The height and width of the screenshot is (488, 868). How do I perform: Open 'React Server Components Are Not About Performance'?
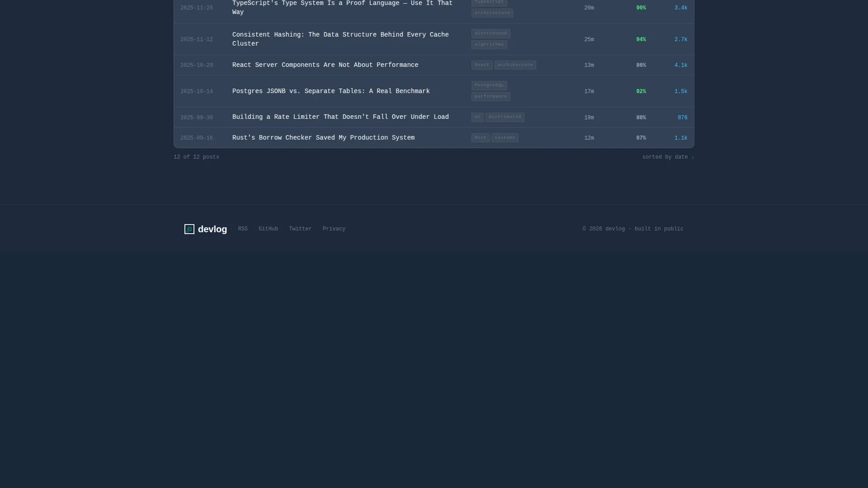(x=325, y=65)
